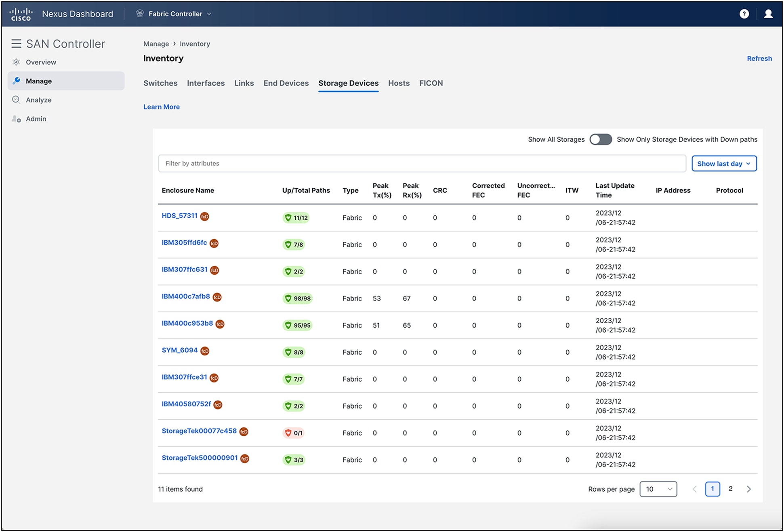Click the Analyze sidebar icon
This screenshot has height=532, width=784.
(16, 100)
